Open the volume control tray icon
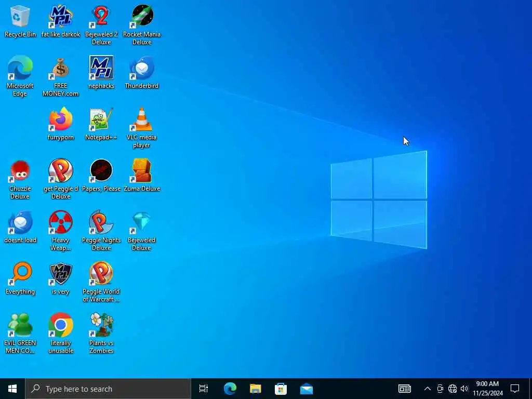The height and width of the screenshot is (399, 532). pyautogui.click(x=464, y=389)
